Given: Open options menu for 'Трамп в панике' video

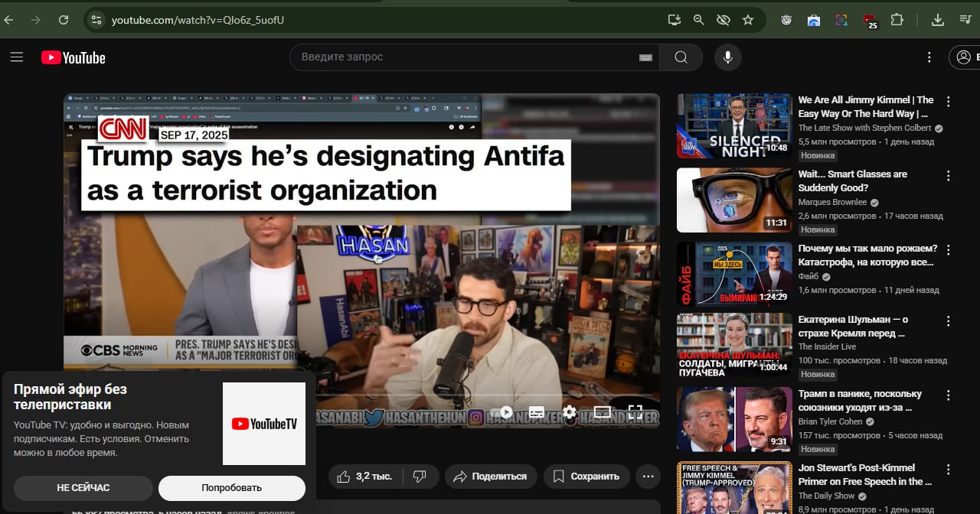Looking at the screenshot, I should 949,395.
